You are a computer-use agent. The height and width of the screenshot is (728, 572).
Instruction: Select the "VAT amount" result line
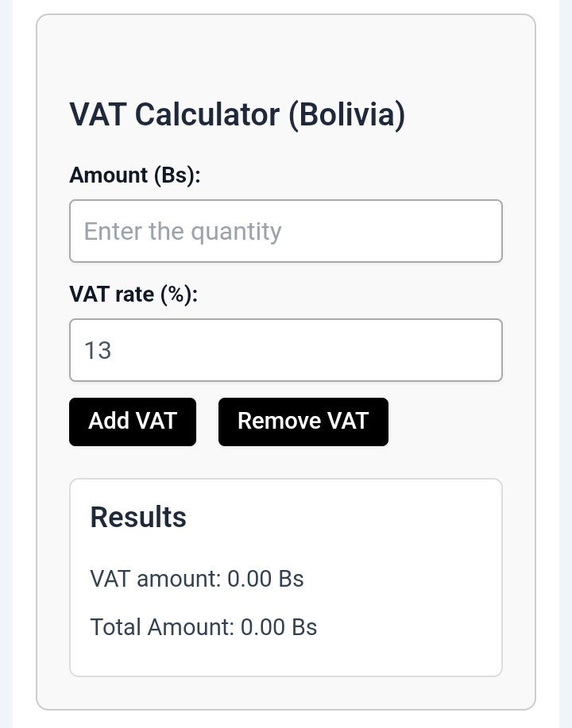coord(196,579)
